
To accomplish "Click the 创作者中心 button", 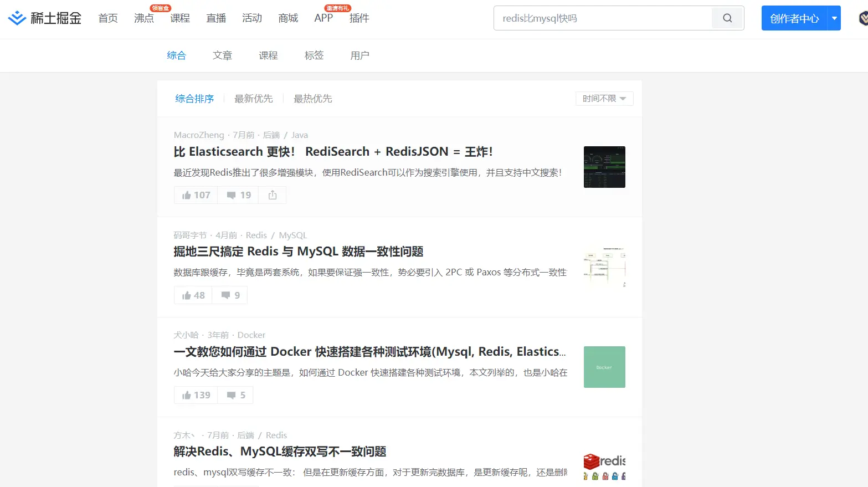I will [x=794, y=18].
